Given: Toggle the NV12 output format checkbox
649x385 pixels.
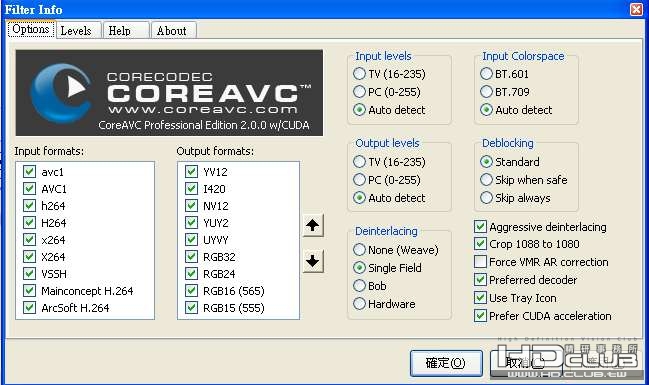Looking at the screenshot, I should point(191,205).
